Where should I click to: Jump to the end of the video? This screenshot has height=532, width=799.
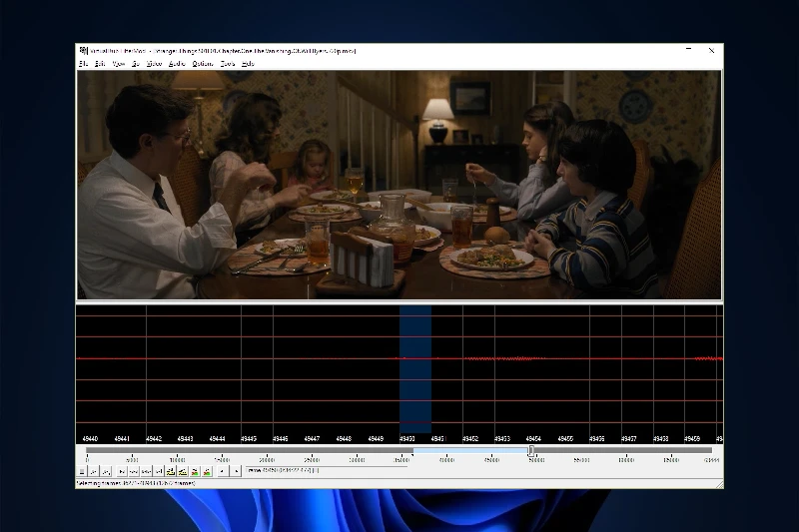coord(158,471)
